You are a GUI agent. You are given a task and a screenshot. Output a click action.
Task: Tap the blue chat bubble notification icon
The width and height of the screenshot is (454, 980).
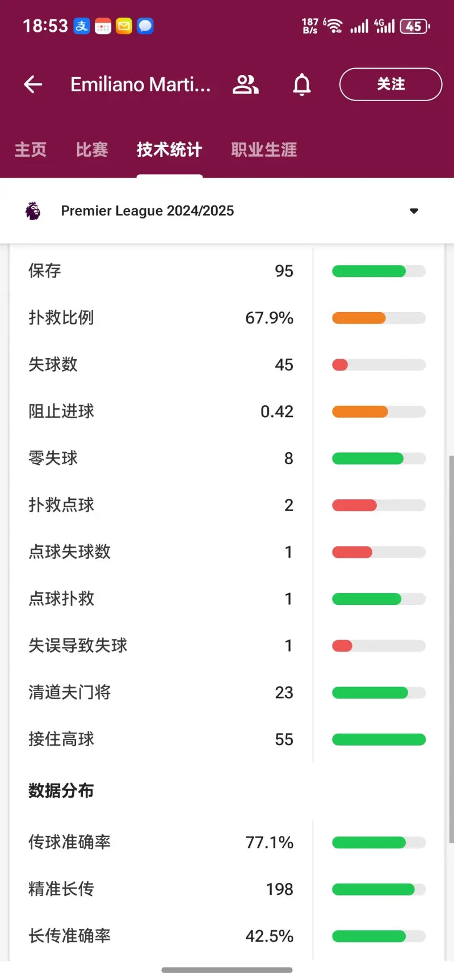[x=145, y=26]
